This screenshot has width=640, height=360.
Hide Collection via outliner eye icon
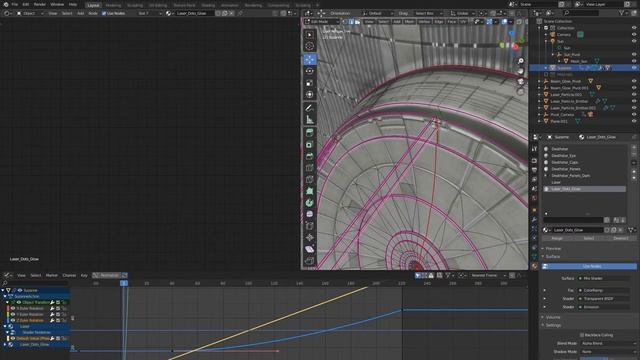tap(634, 28)
